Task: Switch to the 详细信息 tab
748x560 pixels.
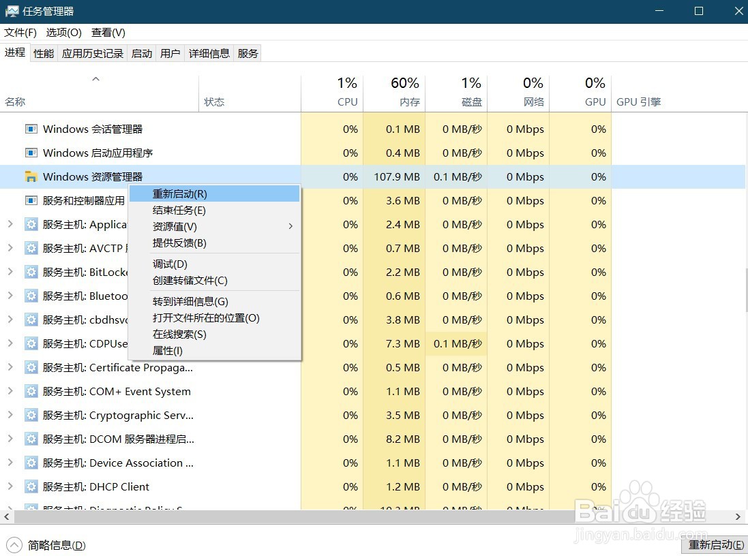Action: [209, 53]
